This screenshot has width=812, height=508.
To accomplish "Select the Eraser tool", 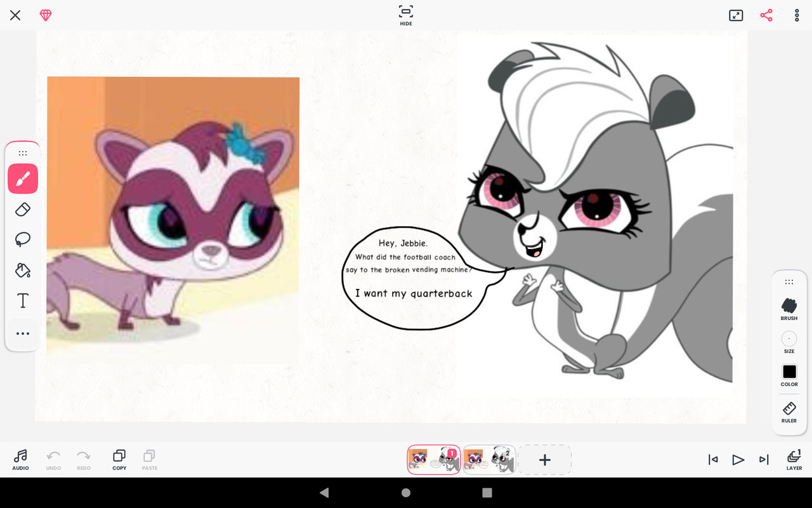I will tap(23, 209).
